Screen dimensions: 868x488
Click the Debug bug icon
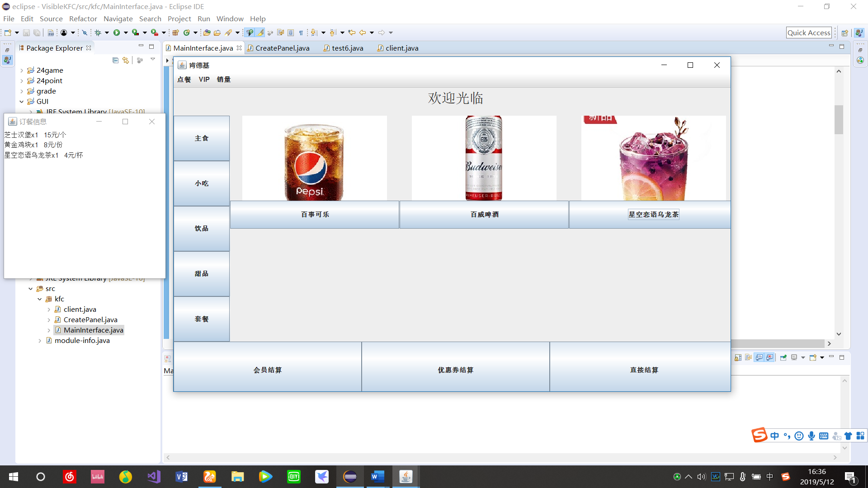98,33
